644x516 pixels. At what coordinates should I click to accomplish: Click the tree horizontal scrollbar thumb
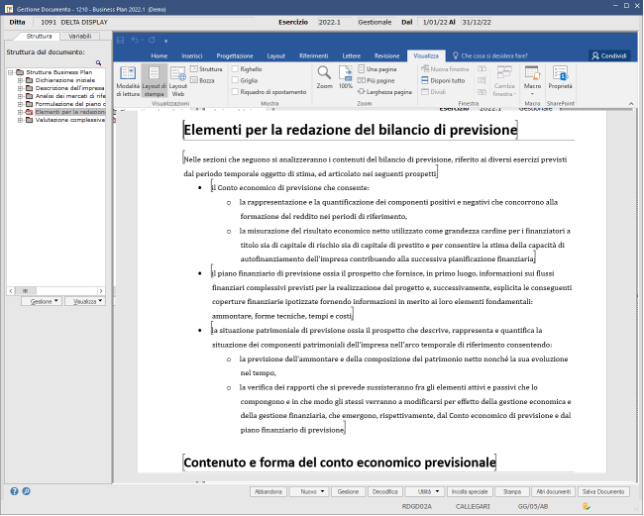pyautogui.click(x=25, y=290)
